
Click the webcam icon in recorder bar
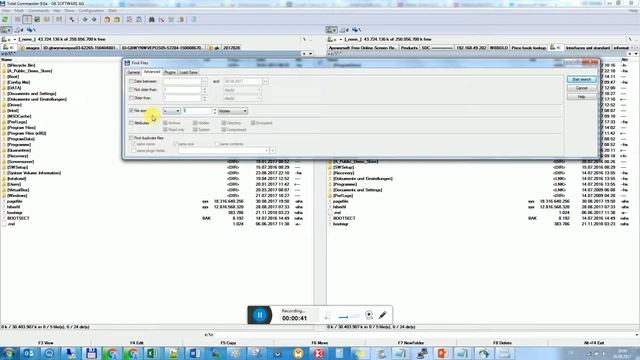[x=369, y=315]
